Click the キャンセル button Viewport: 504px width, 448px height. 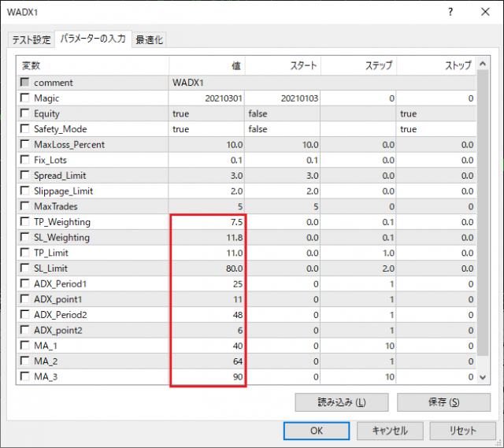(390, 431)
